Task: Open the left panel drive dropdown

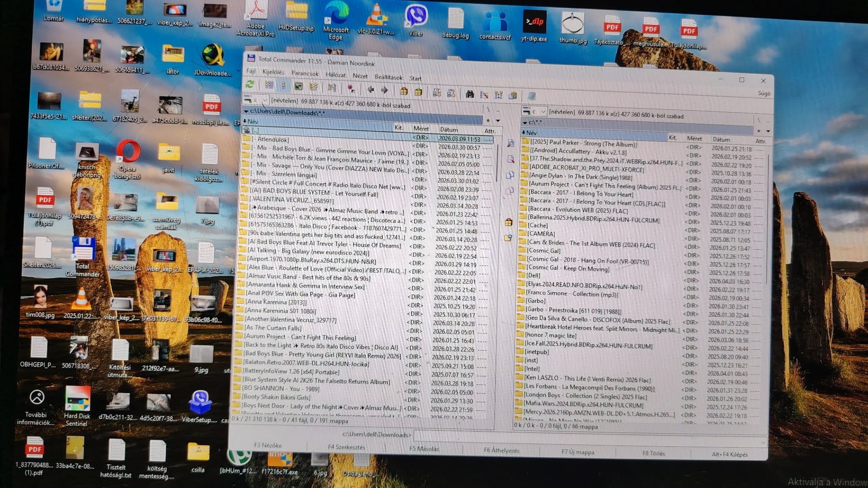Action: click(x=264, y=100)
